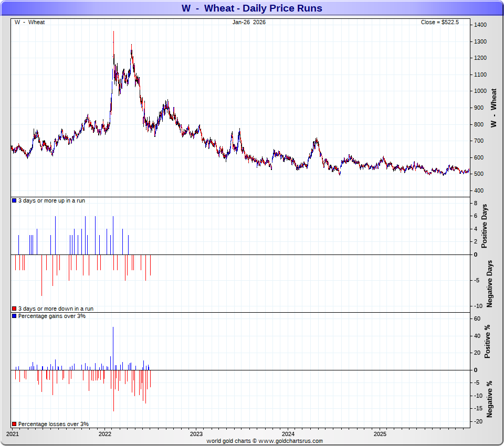Image resolution: width=504 pixels, height=446 pixels.
Task: Click the 'Close = $522.5' readout
Action: tap(440, 22)
